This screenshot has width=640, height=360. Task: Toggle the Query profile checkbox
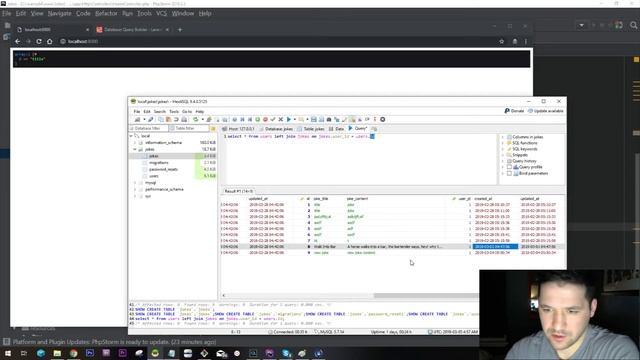(x=509, y=167)
